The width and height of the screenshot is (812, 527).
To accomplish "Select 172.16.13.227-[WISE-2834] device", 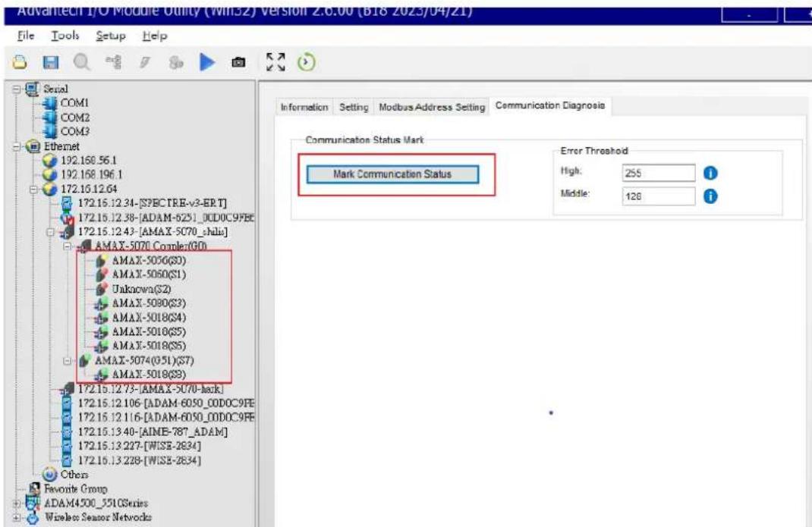I will (140, 446).
